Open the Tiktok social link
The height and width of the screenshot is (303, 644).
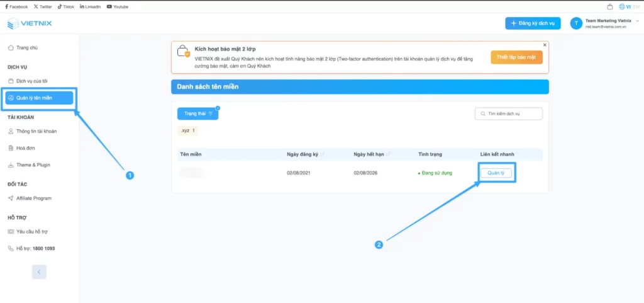point(66,6)
